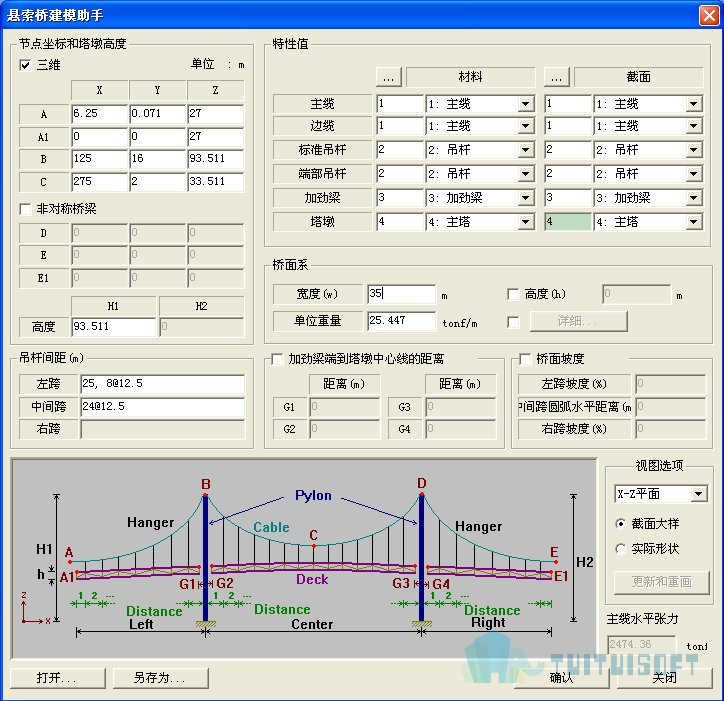Click the browse button beside 材料 header
724x701 pixels.
pyautogui.click(x=389, y=77)
